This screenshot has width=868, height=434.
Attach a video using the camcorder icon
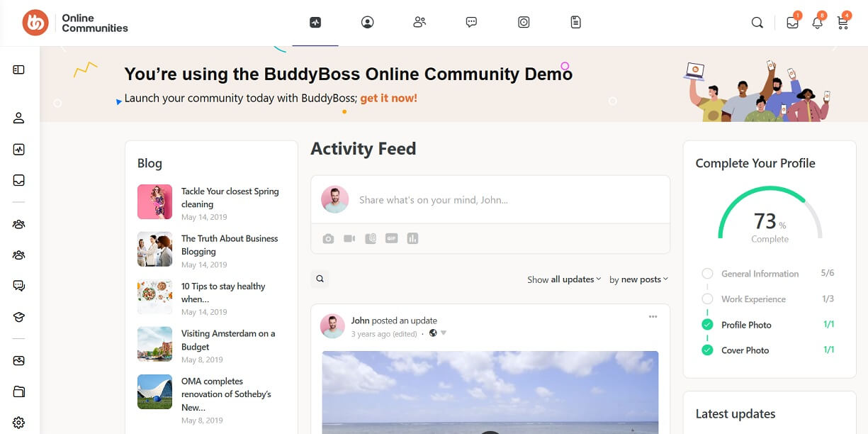pyautogui.click(x=349, y=239)
